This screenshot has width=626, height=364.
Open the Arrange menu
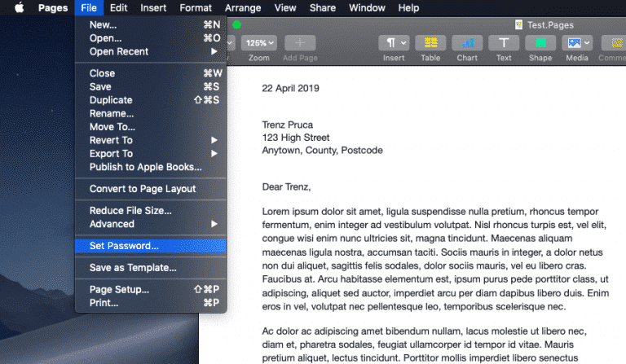pyautogui.click(x=243, y=7)
